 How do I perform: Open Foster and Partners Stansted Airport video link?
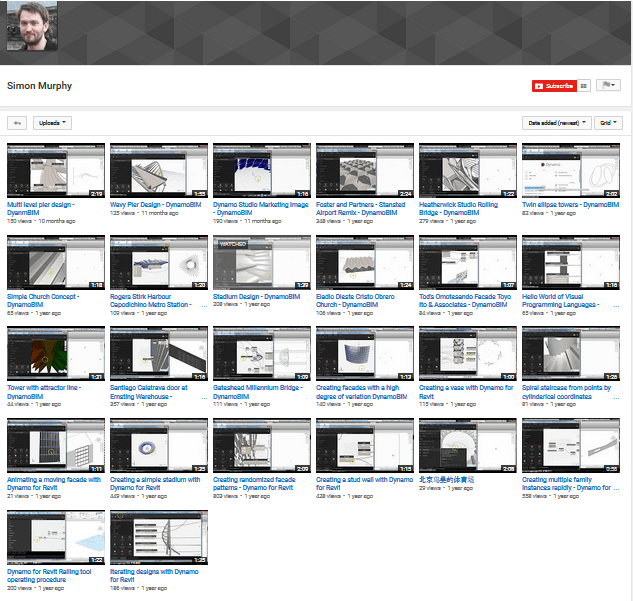(x=360, y=208)
